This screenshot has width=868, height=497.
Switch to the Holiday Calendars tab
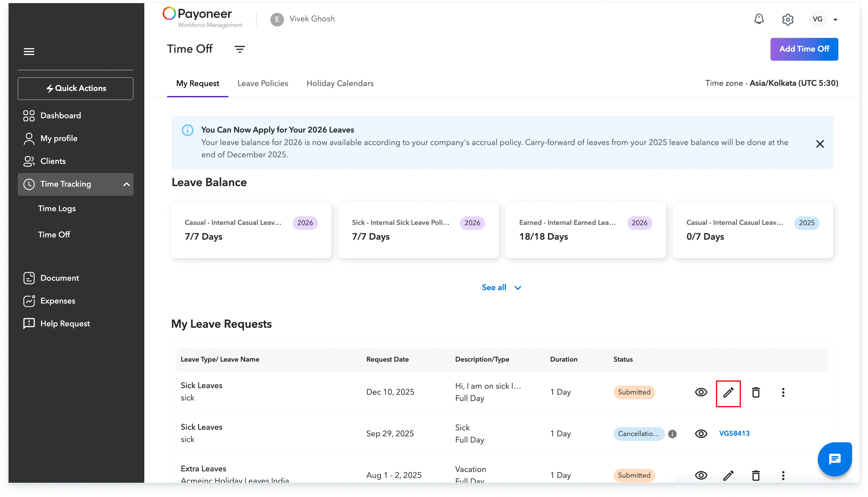(340, 84)
